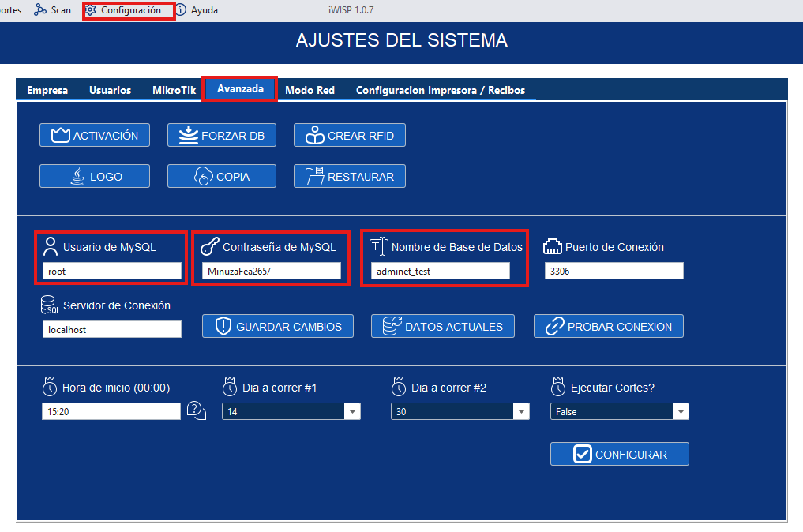
Task: Open the Configuracion Impresora / Recibos tab
Action: click(x=440, y=90)
